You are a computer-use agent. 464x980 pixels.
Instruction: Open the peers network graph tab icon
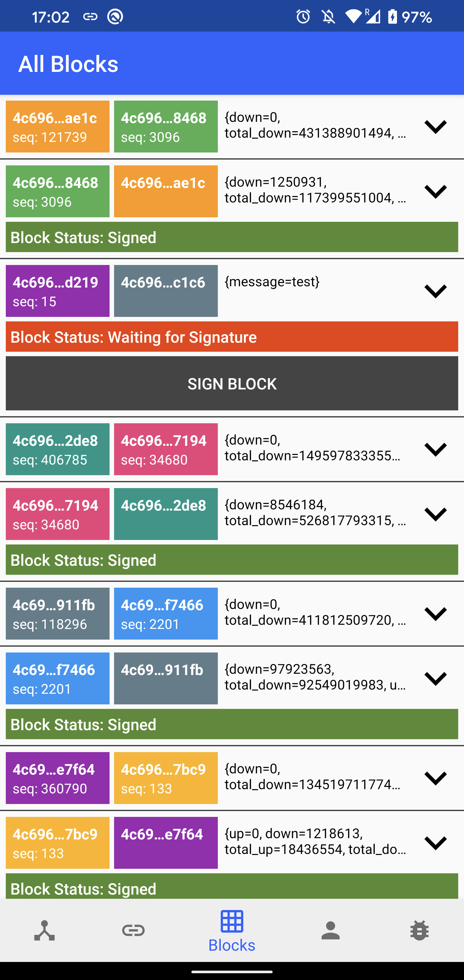[x=44, y=930]
